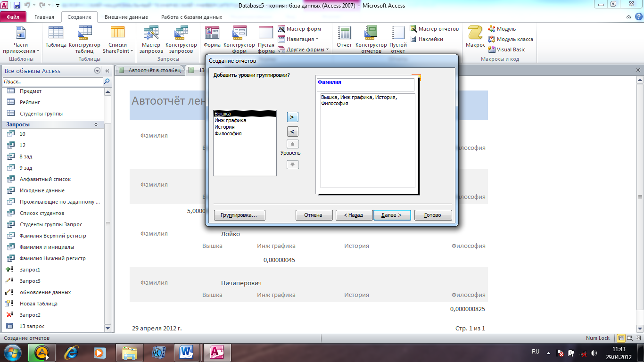Screen dimensions: 644x362
Task: Click the RU language indicator
Action: (536, 352)
